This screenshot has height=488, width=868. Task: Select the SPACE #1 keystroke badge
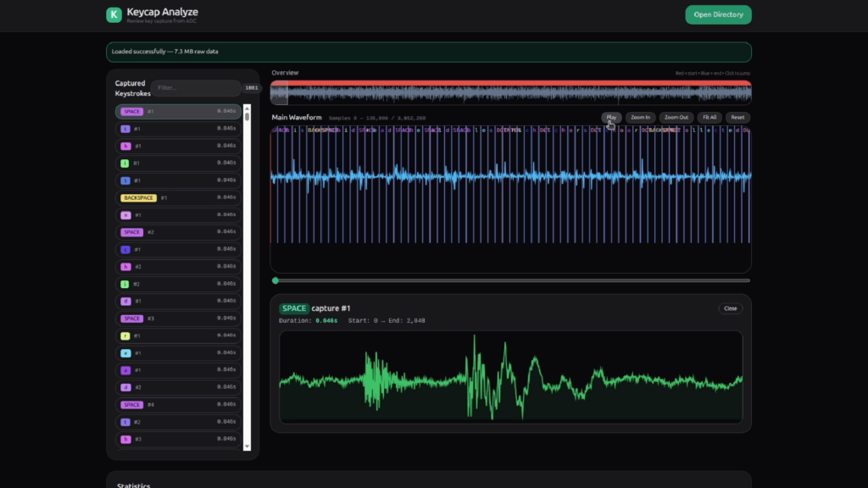tap(131, 111)
